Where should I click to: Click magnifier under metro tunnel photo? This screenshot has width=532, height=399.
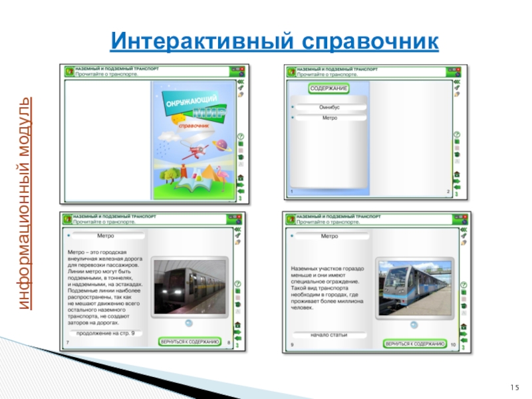(189, 323)
